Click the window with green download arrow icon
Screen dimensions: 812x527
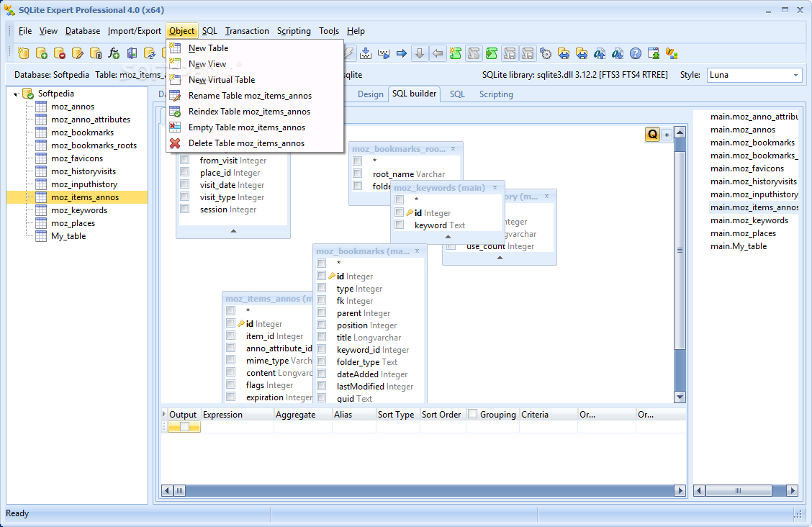654,53
